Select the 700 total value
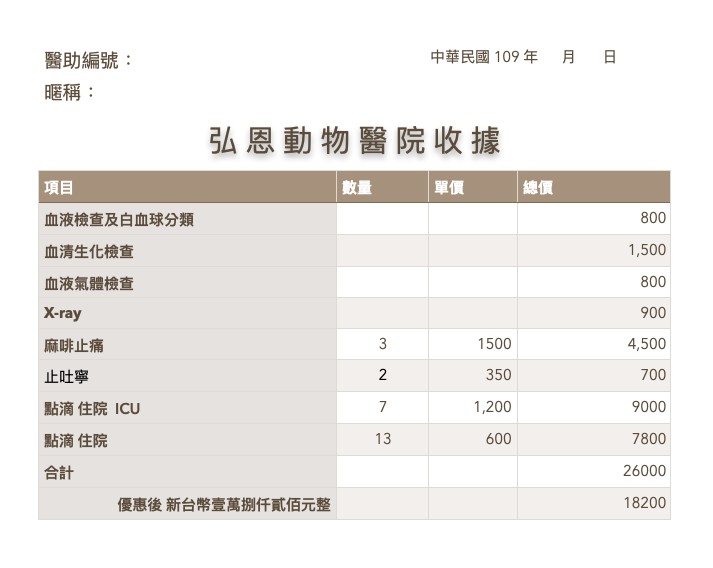 coord(653,375)
